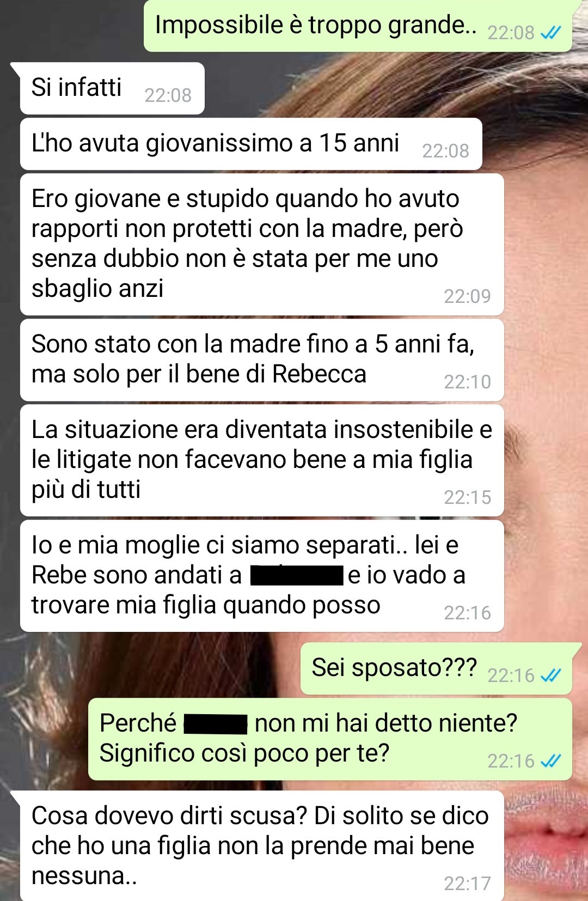
Task: Tap message mentioning 'il bene di Rebecca'
Action: [x=262, y=360]
